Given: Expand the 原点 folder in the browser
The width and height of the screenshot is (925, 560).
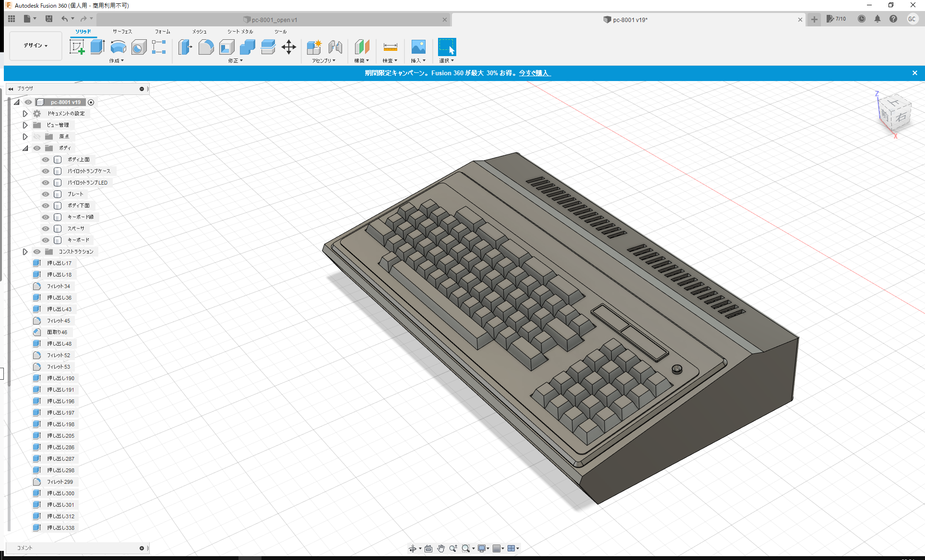Looking at the screenshot, I should (25, 136).
